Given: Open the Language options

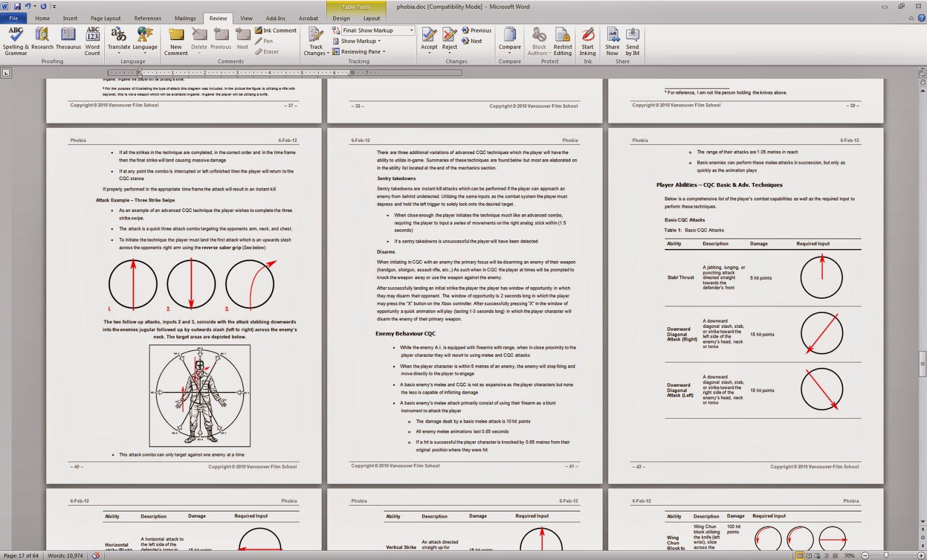Looking at the screenshot, I should pyautogui.click(x=145, y=41).
